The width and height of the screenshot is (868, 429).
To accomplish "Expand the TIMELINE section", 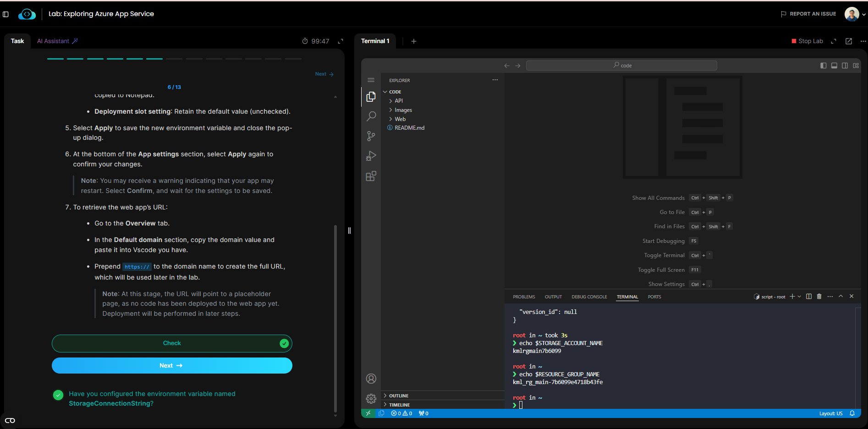I will click(x=399, y=405).
